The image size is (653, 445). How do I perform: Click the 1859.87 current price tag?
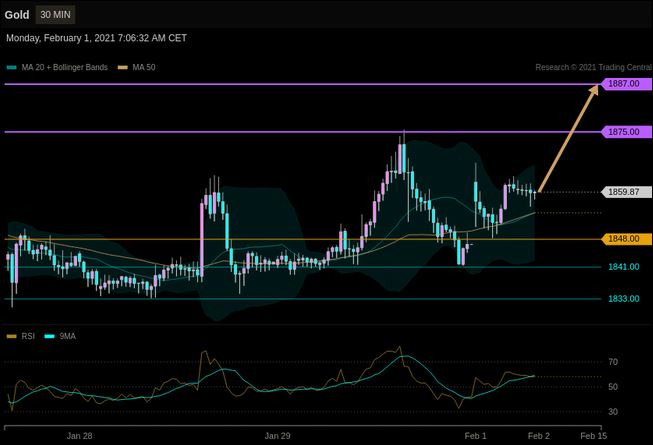tap(626, 192)
